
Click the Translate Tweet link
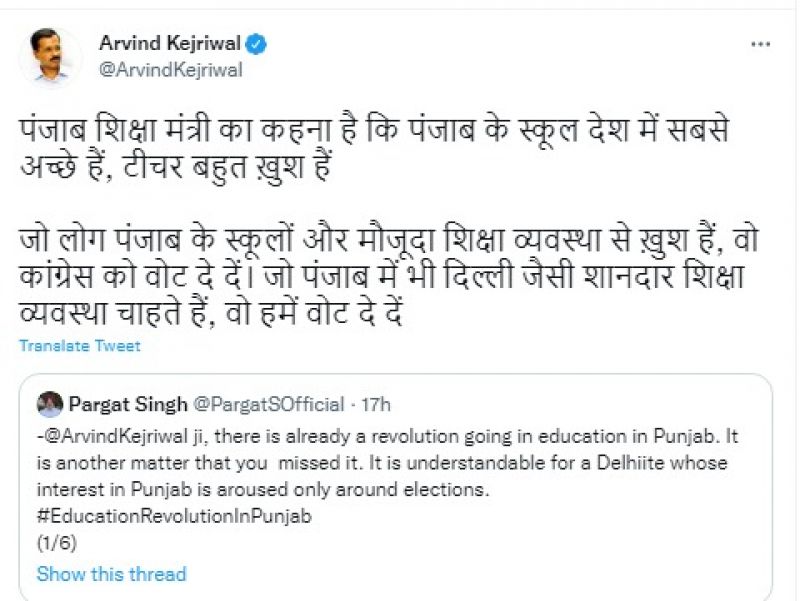80,346
